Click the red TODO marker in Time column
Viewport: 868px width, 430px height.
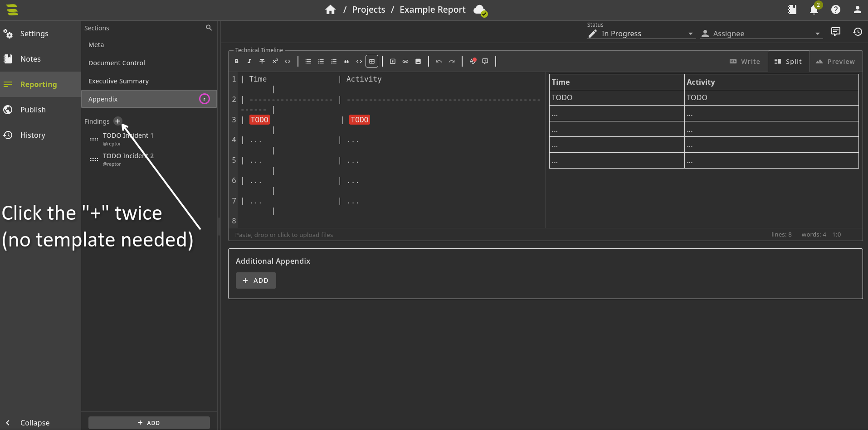(x=259, y=120)
